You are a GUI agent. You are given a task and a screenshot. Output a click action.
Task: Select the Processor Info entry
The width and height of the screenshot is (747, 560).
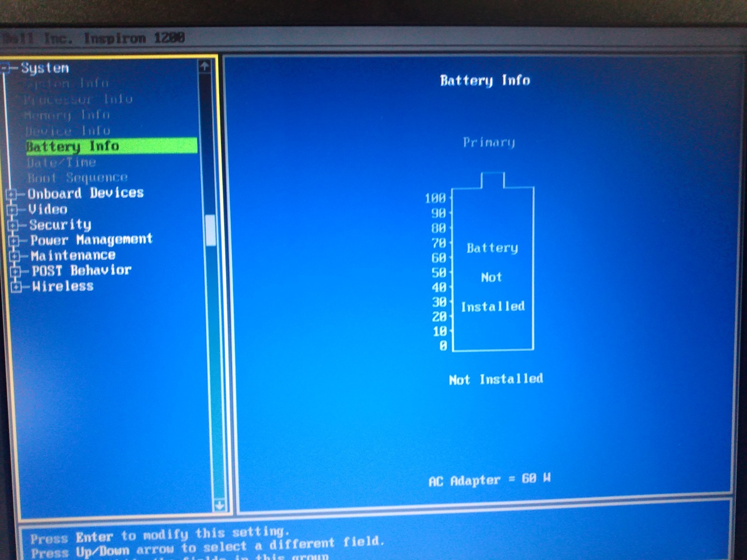pyautogui.click(x=78, y=99)
